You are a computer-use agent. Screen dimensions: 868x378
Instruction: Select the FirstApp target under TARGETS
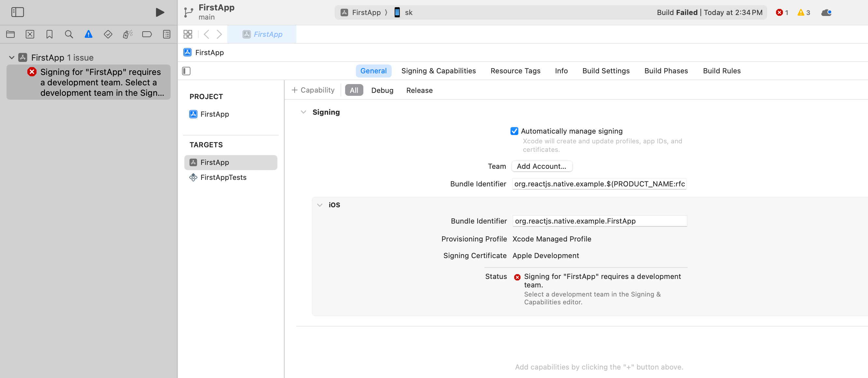click(x=231, y=163)
